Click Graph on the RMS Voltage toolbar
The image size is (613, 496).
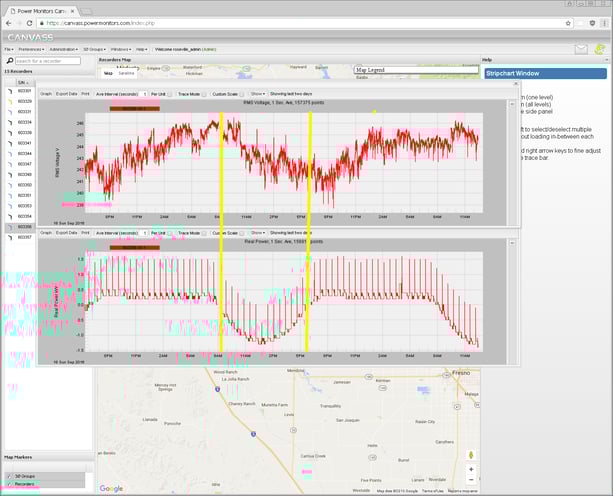pyautogui.click(x=46, y=94)
